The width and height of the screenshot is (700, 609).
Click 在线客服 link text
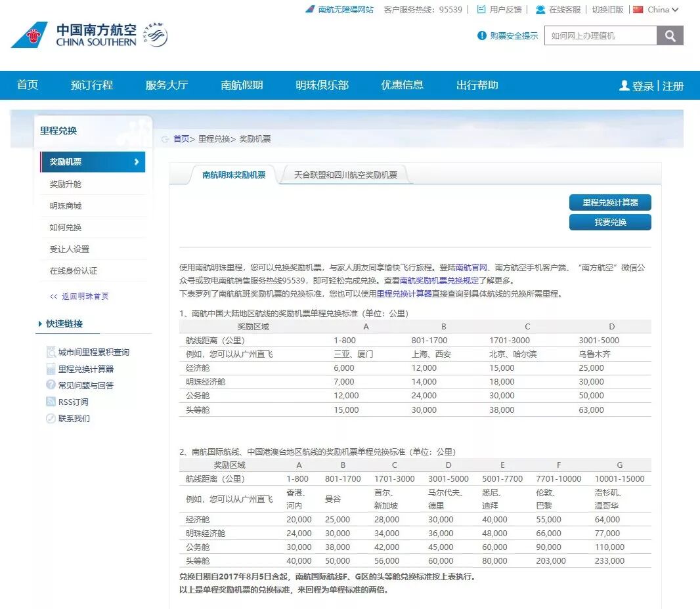[x=565, y=9]
